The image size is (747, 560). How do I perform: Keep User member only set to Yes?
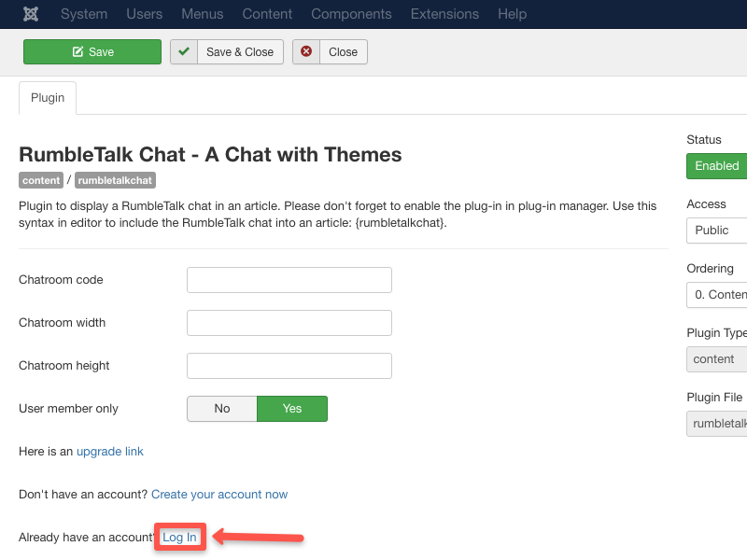click(x=291, y=409)
